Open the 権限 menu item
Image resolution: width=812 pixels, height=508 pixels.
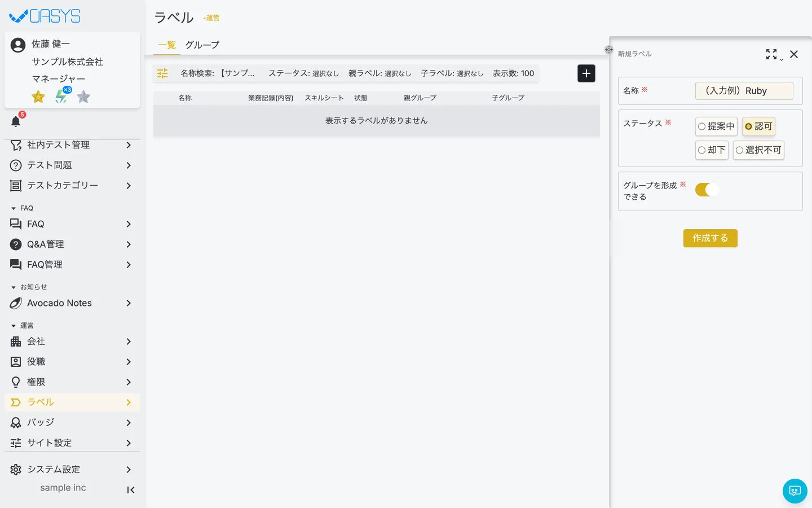[x=72, y=382]
